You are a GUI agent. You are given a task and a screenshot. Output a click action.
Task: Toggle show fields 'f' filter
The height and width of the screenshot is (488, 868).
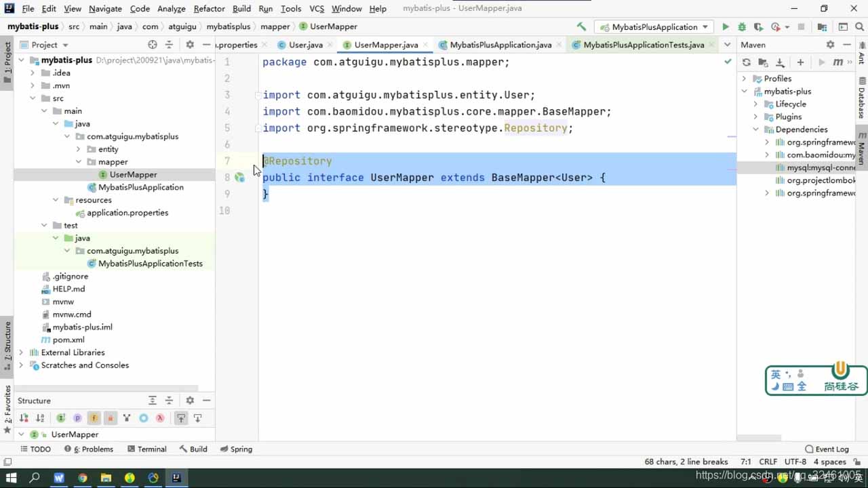click(x=94, y=418)
